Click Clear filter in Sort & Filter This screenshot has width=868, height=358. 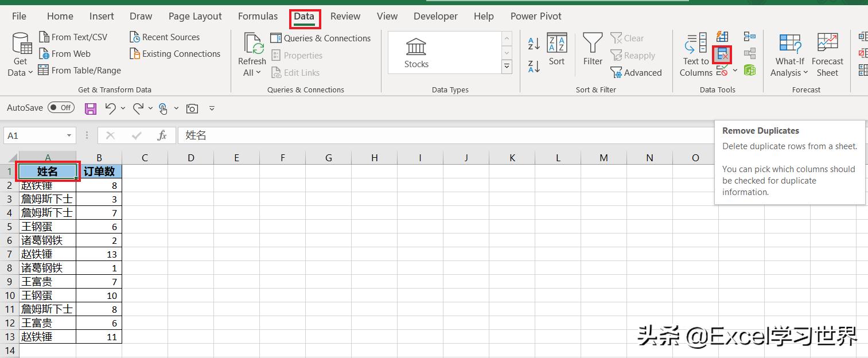(x=627, y=38)
